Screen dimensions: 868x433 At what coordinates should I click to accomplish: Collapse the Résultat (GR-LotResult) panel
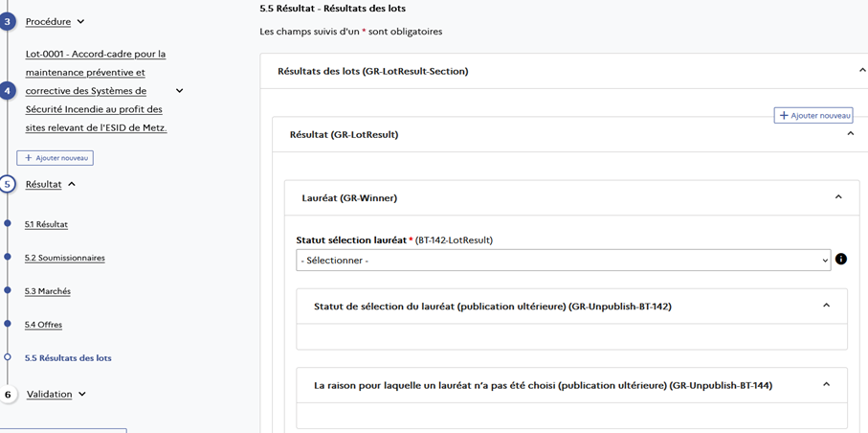(850, 133)
